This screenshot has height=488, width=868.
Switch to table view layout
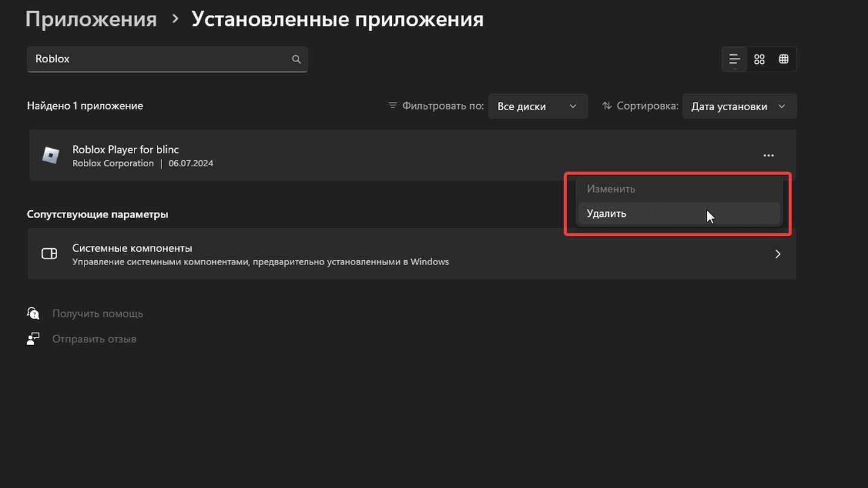pos(784,59)
